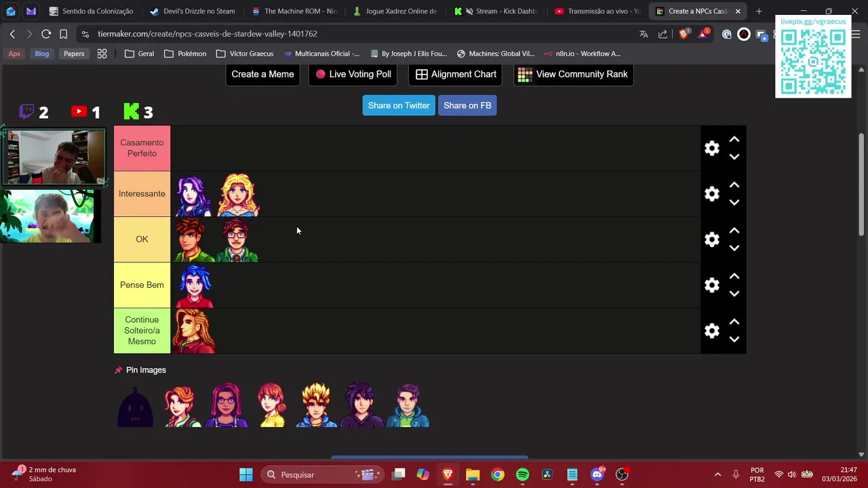Open Brave Rewards triangle icon
This screenshot has height=488, width=868.
click(705, 34)
